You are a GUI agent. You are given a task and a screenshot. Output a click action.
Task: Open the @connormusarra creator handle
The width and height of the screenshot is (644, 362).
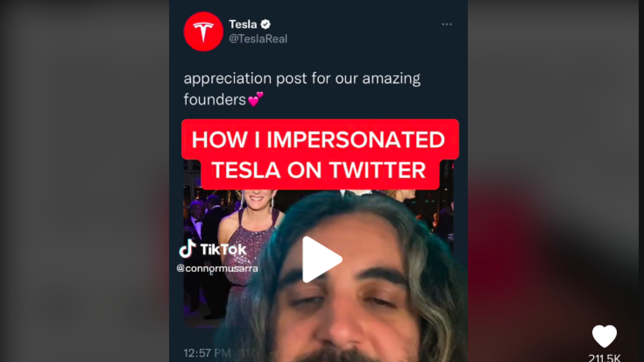coord(217,268)
